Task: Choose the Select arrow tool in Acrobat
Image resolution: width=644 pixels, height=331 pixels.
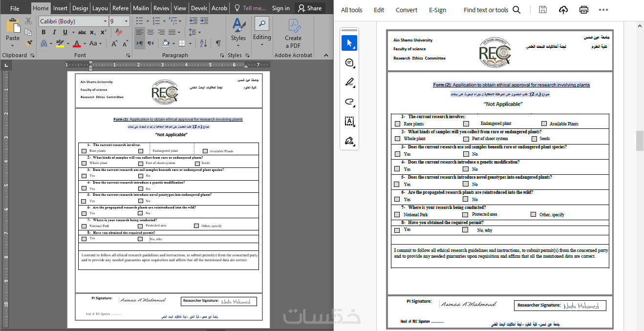Action: 349,43
